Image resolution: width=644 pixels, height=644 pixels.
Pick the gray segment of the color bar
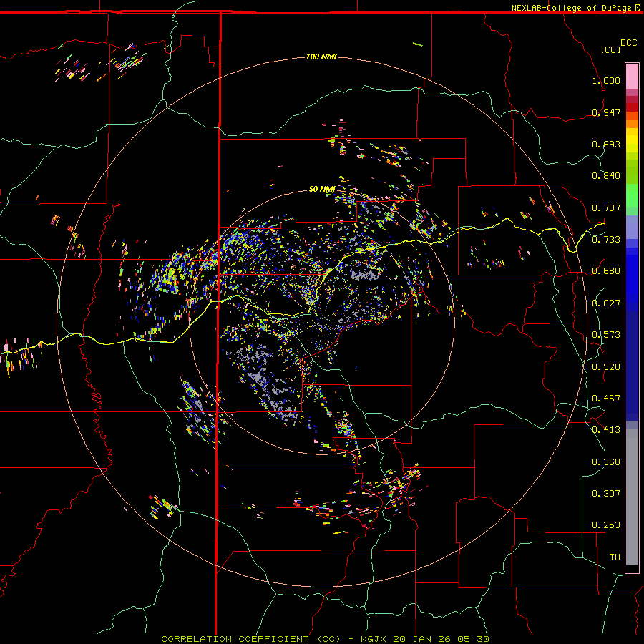632,497
